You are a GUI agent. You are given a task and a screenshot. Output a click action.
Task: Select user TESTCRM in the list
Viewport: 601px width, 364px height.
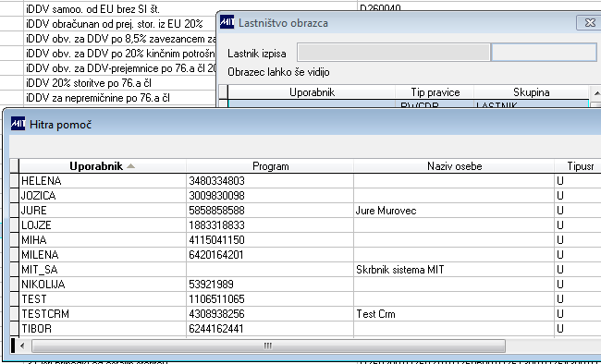click(x=45, y=314)
